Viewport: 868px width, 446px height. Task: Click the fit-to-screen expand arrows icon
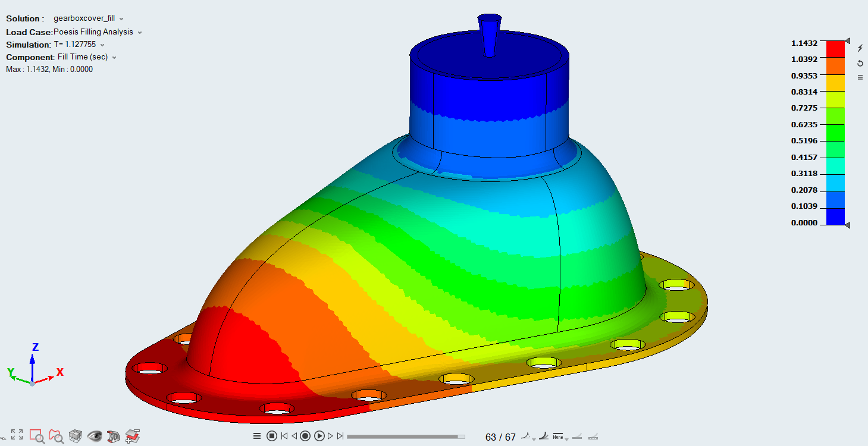click(x=17, y=435)
